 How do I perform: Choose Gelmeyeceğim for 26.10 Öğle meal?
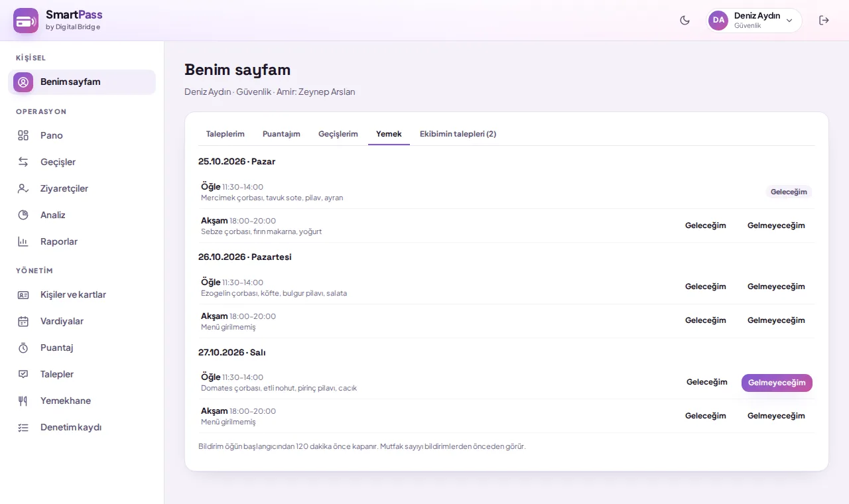[776, 286]
